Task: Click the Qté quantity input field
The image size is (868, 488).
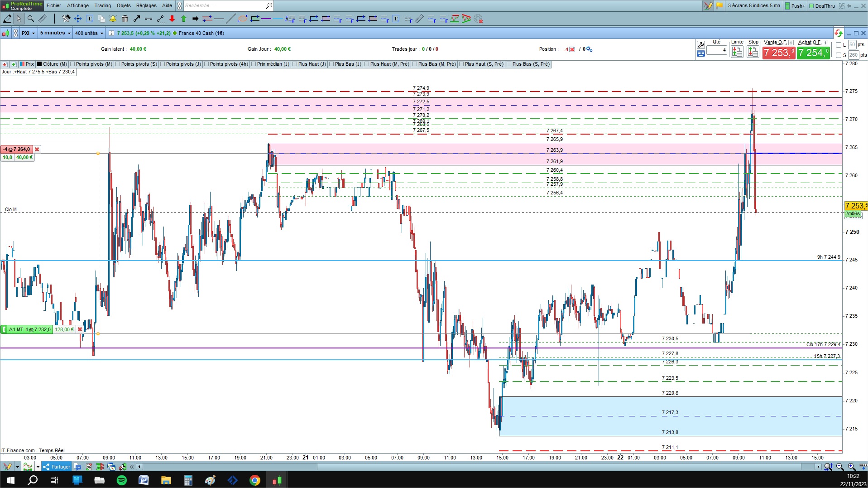Action: click(x=717, y=50)
